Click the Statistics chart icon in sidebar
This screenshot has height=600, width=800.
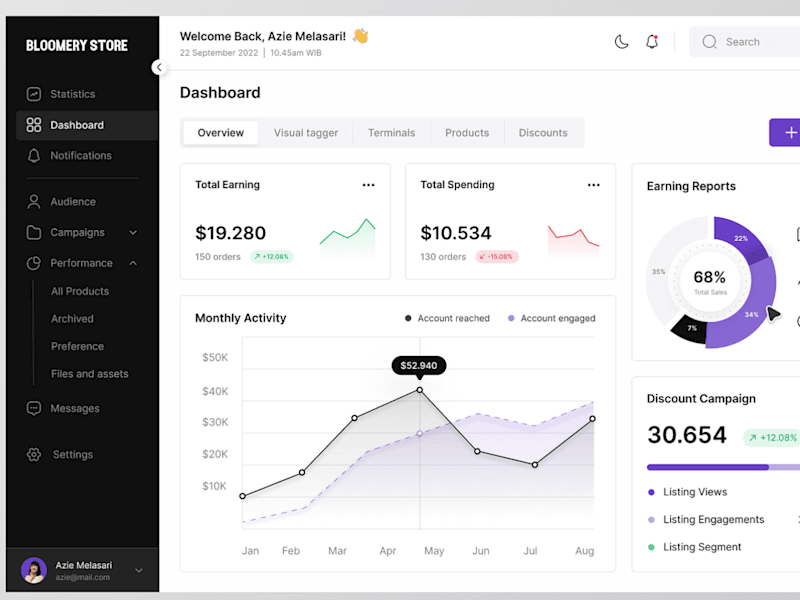pos(34,94)
